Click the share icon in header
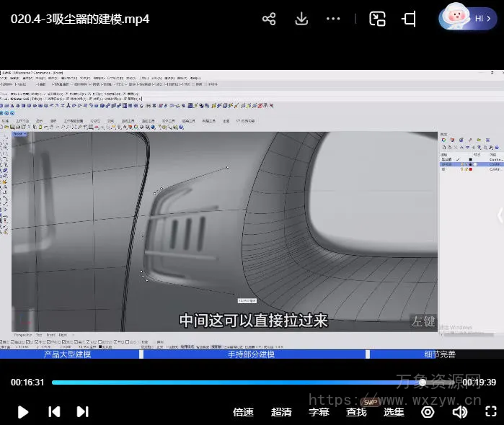 (269, 19)
